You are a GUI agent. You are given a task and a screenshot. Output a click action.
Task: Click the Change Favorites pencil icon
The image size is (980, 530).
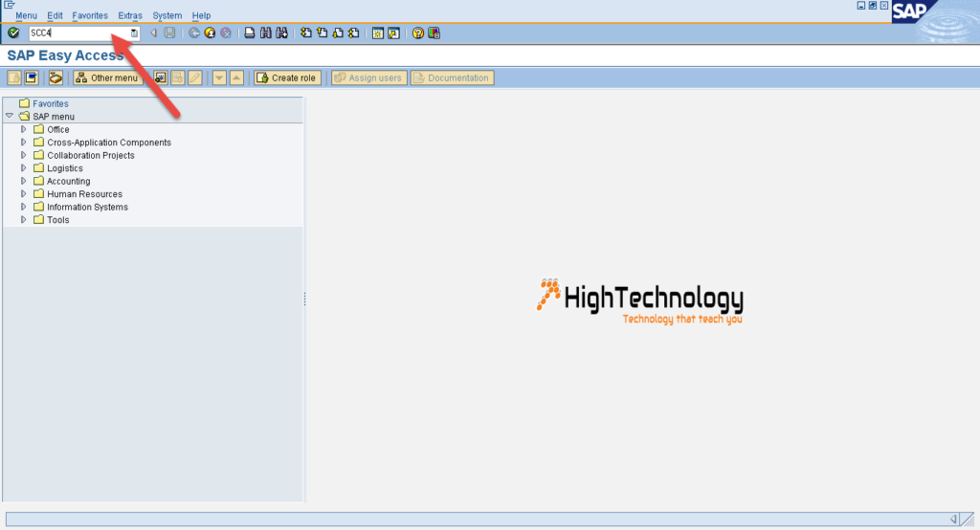click(195, 77)
